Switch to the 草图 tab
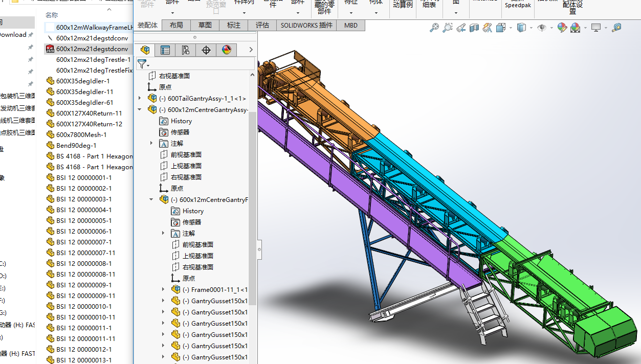The height and width of the screenshot is (364, 641). tap(205, 25)
